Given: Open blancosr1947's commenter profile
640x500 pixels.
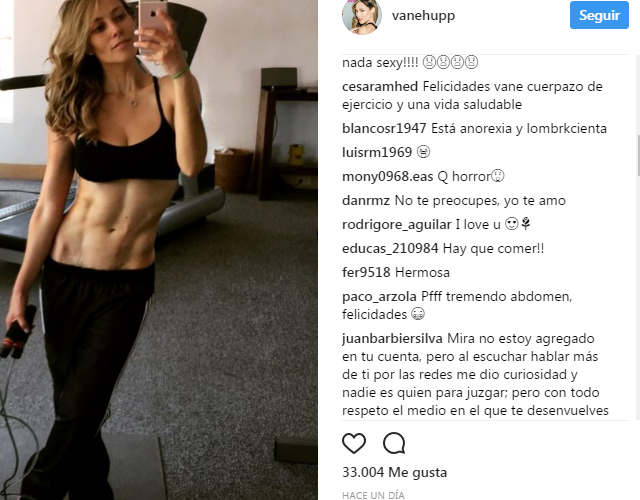Looking at the screenshot, I should click(x=384, y=129).
